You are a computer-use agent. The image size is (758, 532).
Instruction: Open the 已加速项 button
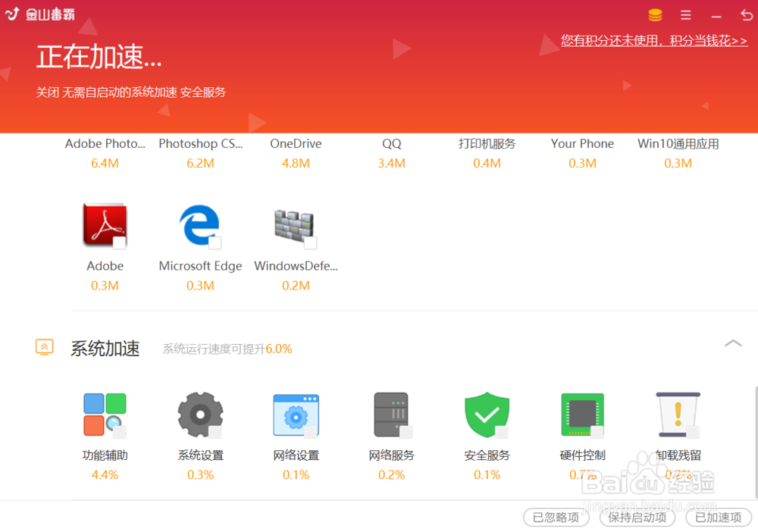click(719, 518)
